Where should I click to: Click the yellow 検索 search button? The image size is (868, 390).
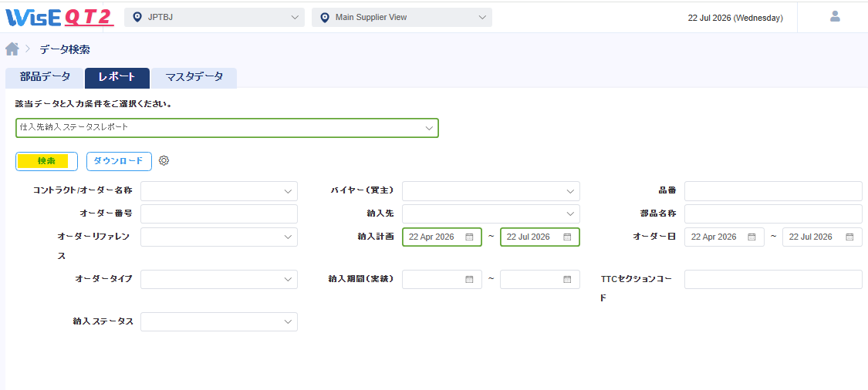(x=46, y=161)
